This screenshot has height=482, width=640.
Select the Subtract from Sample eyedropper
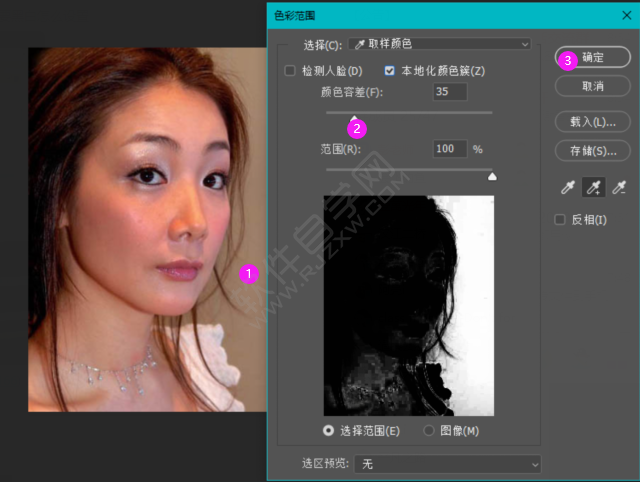pos(619,187)
